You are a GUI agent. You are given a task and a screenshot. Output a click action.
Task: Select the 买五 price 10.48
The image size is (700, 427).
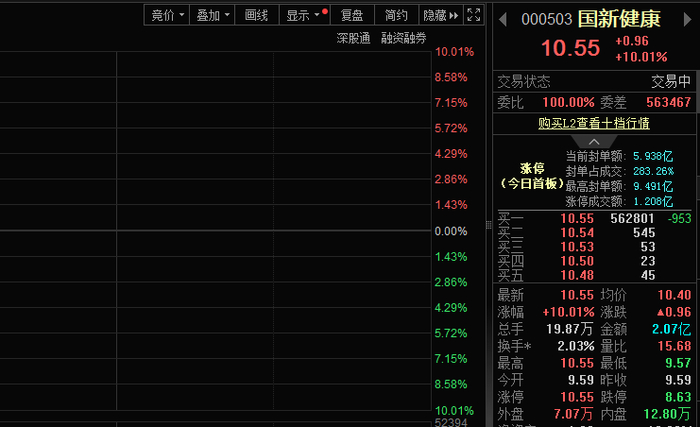577,275
